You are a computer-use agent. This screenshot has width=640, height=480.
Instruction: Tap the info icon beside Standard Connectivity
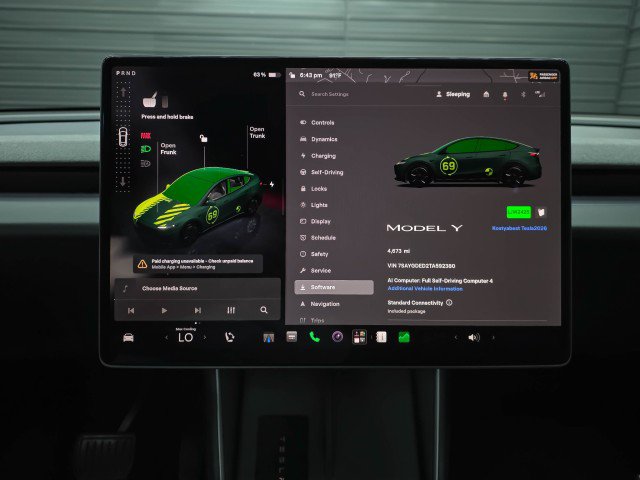click(x=449, y=302)
